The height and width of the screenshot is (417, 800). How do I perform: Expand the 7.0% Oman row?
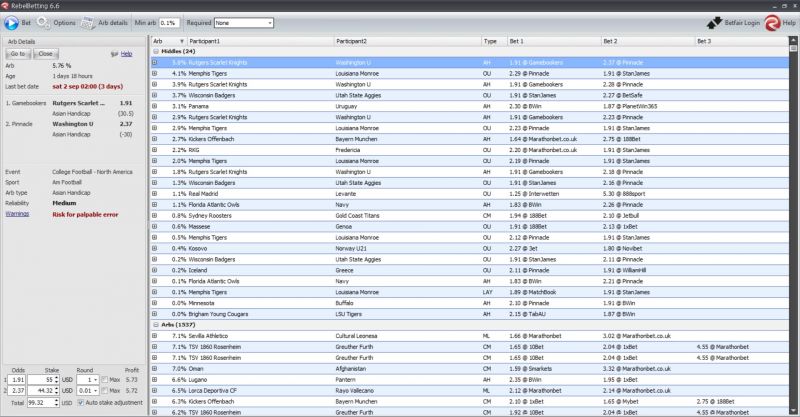click(155, 369)
